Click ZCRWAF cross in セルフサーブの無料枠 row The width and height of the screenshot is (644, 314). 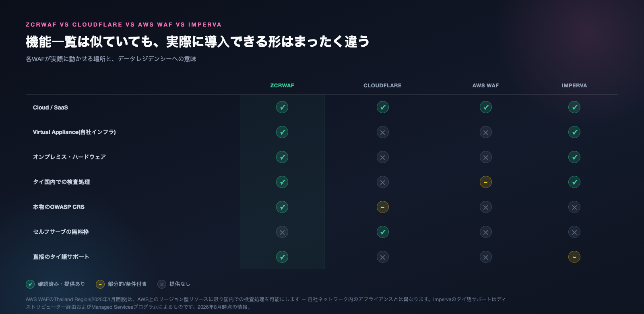coord(282,232)
